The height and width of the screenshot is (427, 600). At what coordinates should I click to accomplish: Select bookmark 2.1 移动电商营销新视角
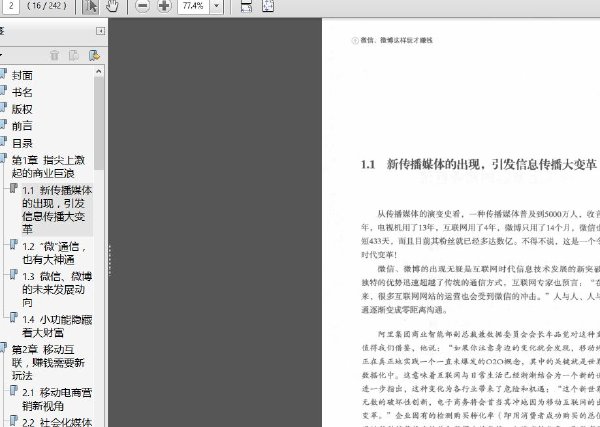(x=57, y=399)
